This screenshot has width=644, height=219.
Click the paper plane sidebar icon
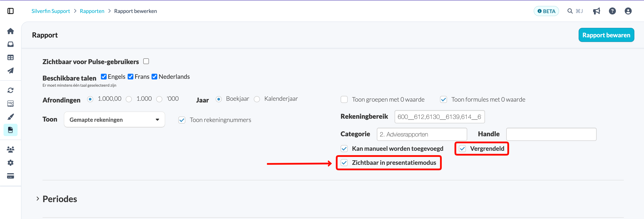pyautogui.click(x=11, y=70)
